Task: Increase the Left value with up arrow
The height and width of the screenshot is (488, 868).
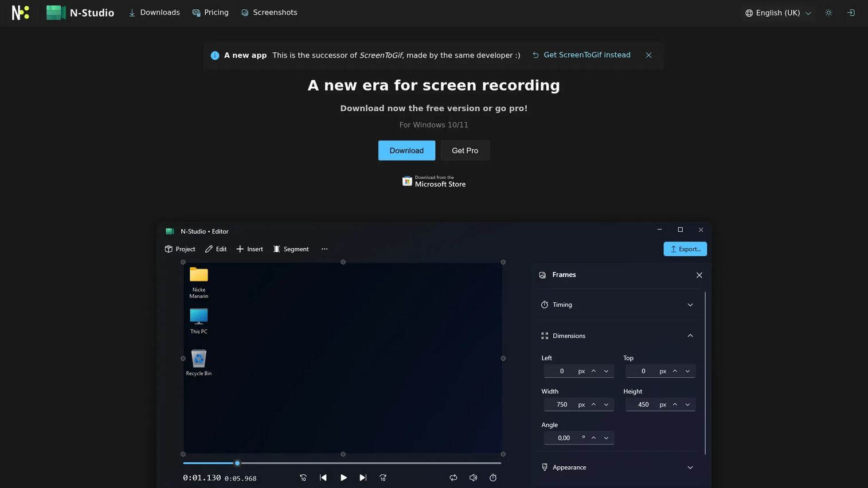Action: [x=593, y=371]
